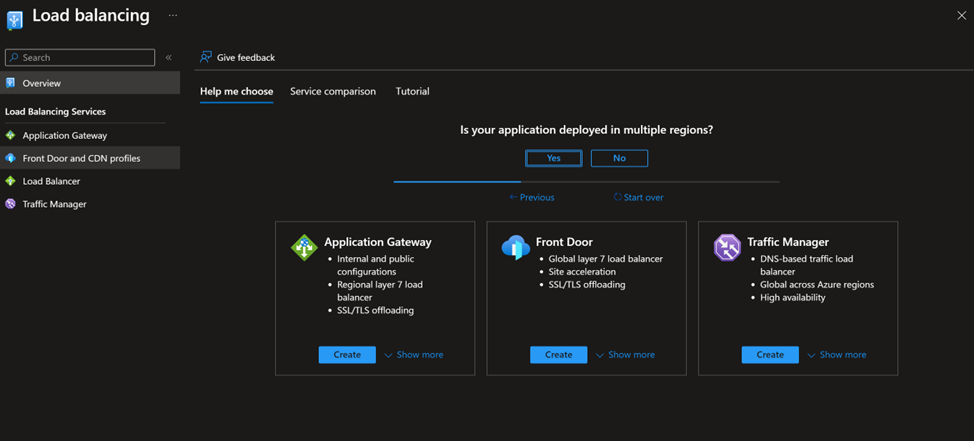This screenshot has width=974, height=441.
Task: Switch to the Service comparison tab
Action: (333, 91)
